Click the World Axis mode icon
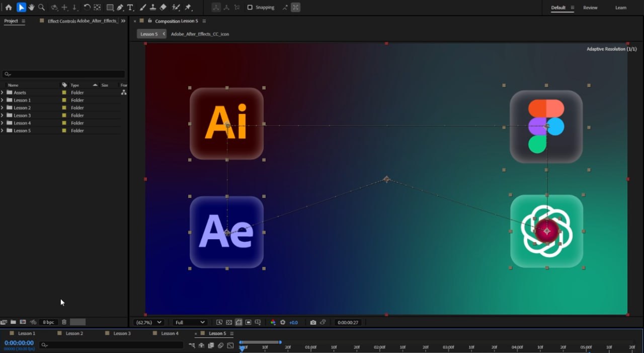The image size is (644, 353). (226, 8)
